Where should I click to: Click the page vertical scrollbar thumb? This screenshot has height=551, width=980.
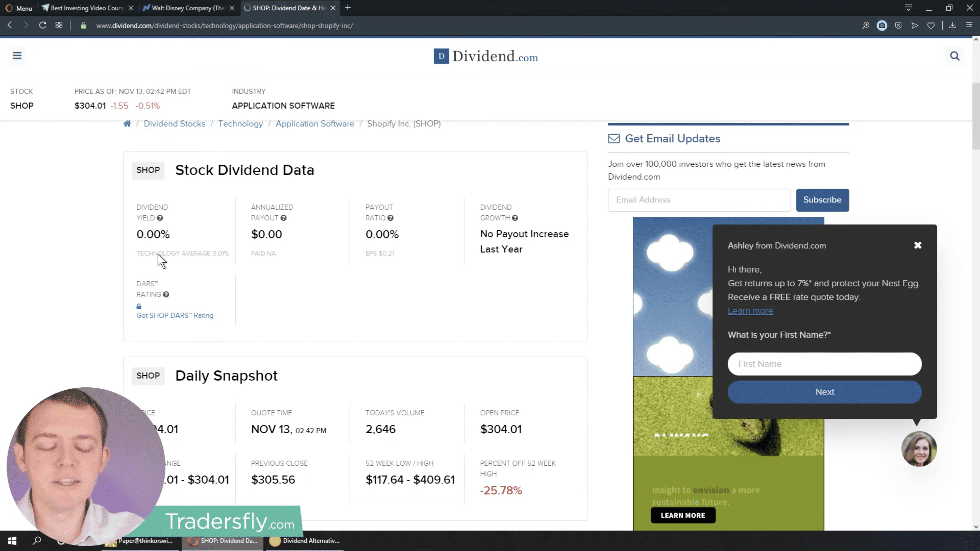(976, 116)
